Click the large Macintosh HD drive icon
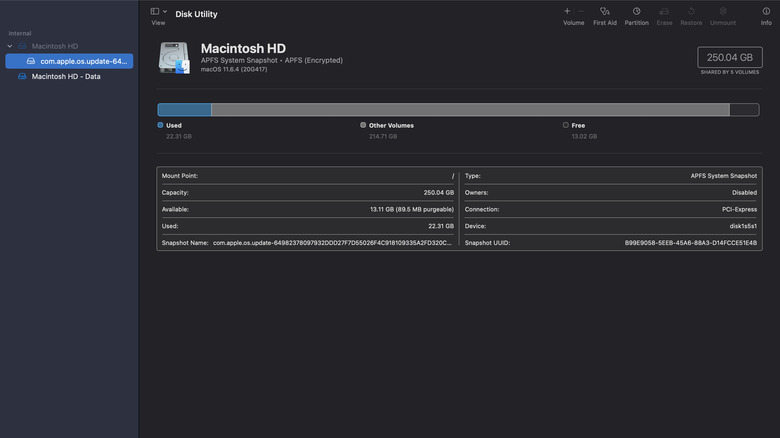This screenshot has height=438, width=780. pyautogui.click(x=175, y=58)
